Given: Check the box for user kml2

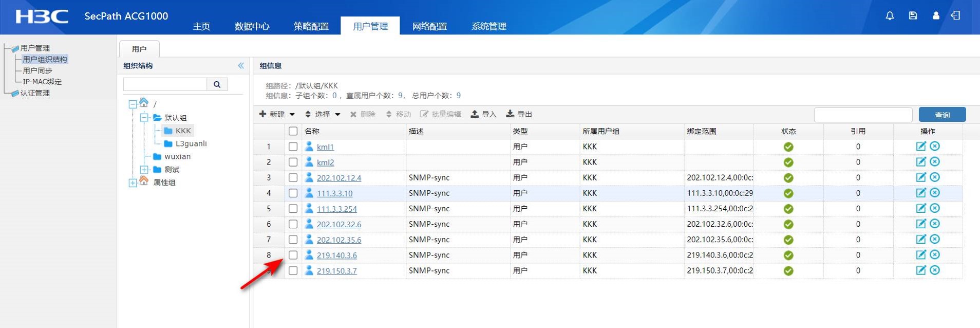Looking at the screenshot, I should (293, 162).
